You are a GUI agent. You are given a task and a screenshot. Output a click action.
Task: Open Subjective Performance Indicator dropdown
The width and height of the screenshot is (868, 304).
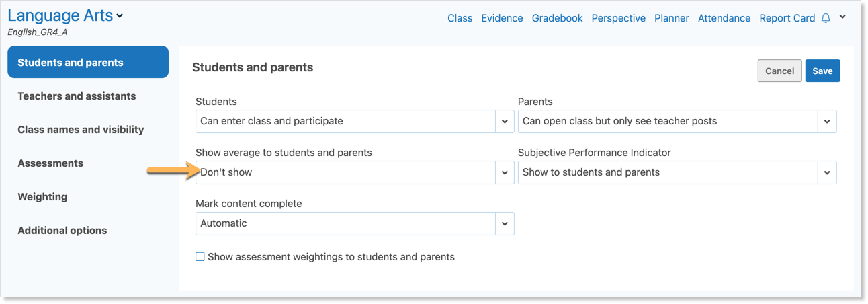coord(677,172)
